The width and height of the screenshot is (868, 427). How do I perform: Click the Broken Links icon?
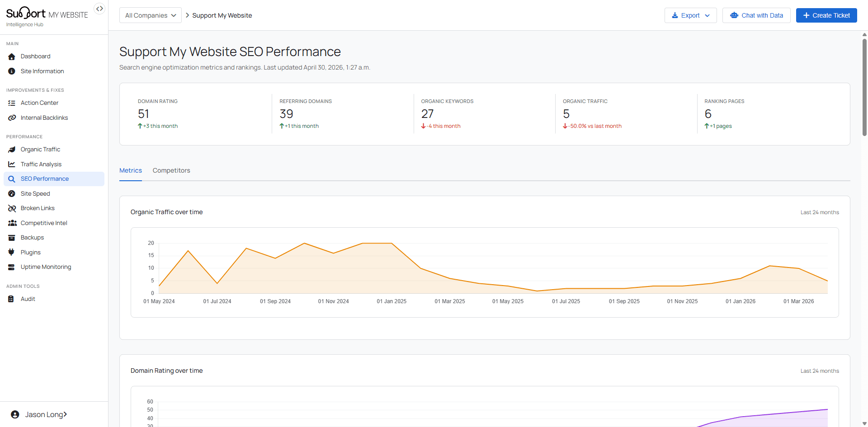point(12,208)
